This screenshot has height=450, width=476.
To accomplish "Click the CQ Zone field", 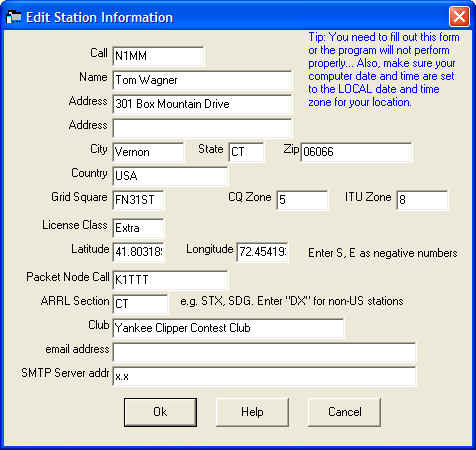I will (302, 200).
